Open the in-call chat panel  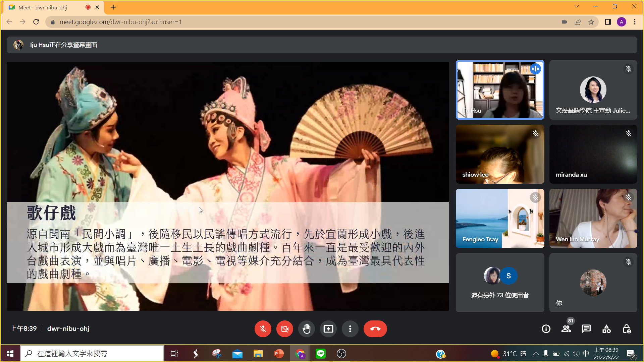pos(586,329)
